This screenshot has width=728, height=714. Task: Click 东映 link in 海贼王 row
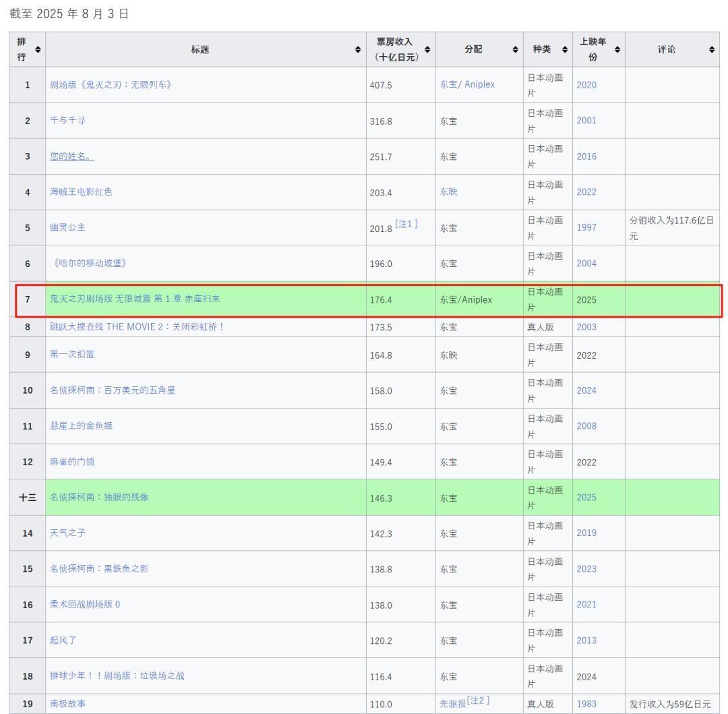[449, 192]
